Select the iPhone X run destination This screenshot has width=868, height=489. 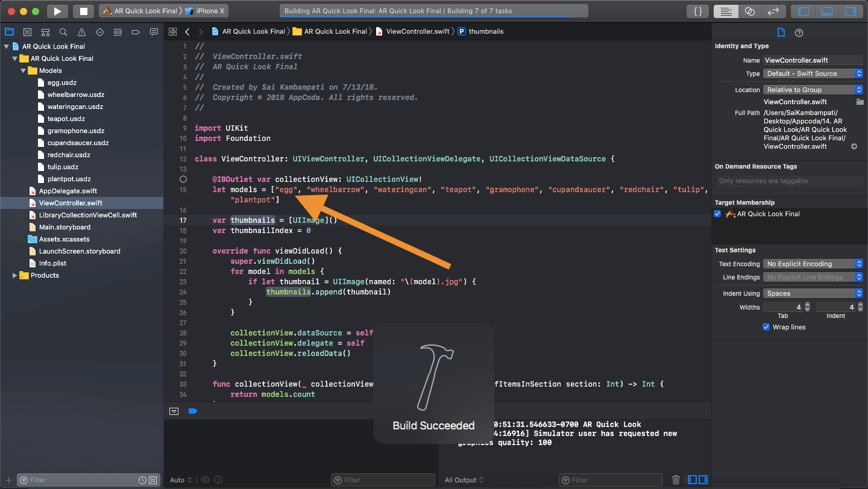[209, 11]
